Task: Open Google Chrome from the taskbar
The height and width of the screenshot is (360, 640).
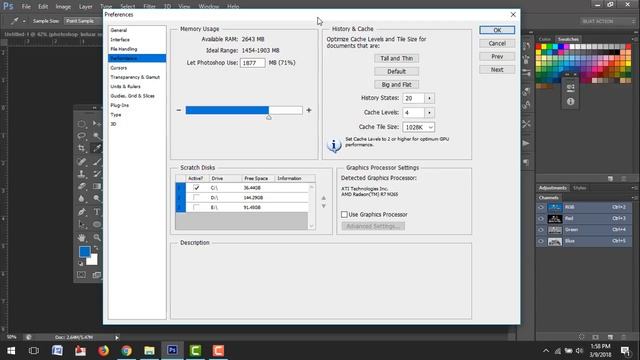Action: point(127,351)
